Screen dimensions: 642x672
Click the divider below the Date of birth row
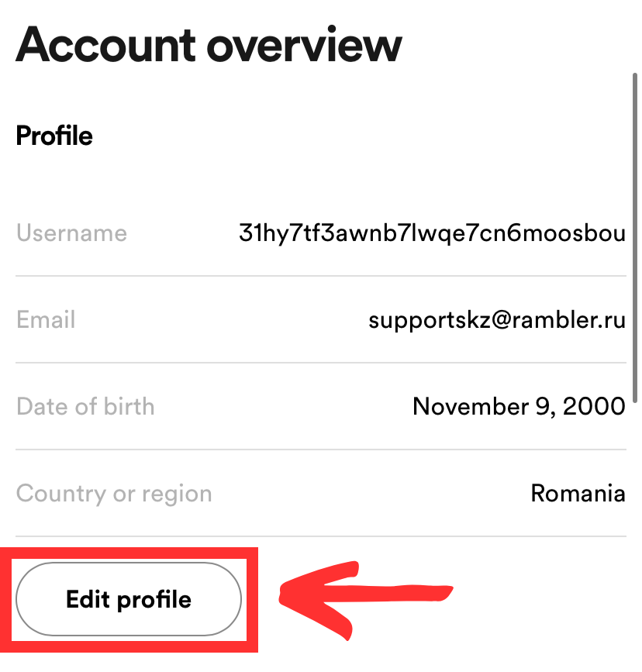tap(321, 450)
